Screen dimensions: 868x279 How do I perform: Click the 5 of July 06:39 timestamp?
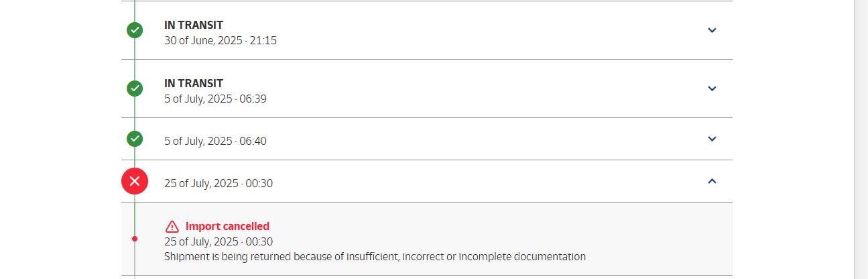(215, 99)
